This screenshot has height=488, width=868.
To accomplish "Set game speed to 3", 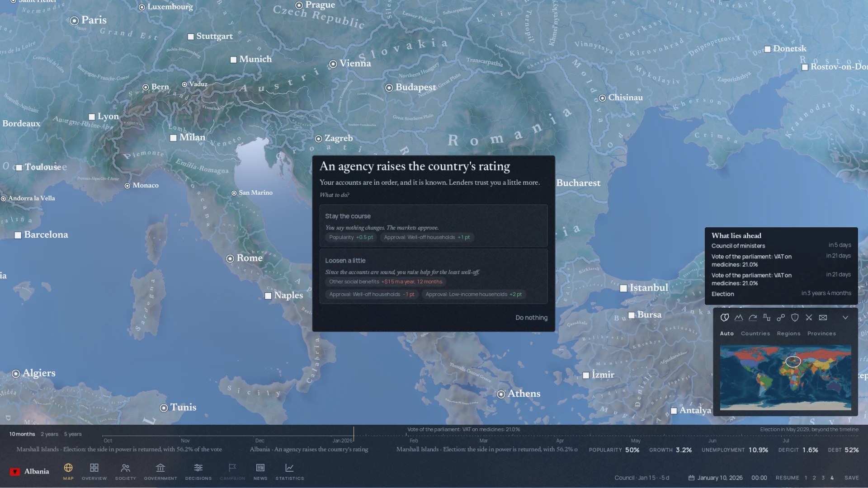I will pyautogui.click(x=823, y=478).
